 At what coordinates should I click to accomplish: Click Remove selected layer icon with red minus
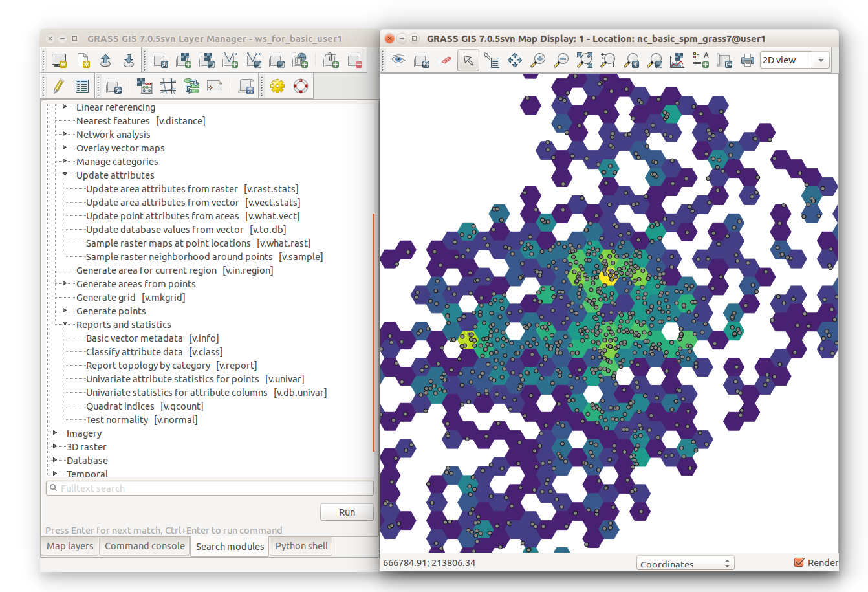click(354, 61)
